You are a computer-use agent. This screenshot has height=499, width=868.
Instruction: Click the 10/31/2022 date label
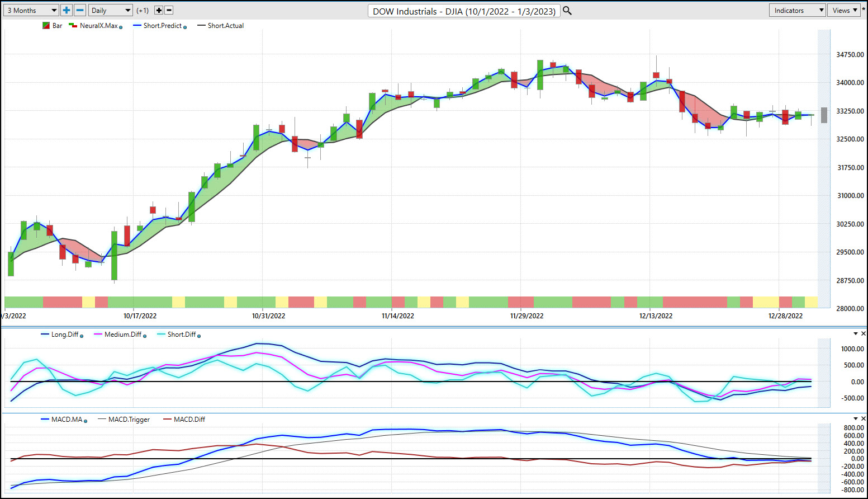click(268, 316)
